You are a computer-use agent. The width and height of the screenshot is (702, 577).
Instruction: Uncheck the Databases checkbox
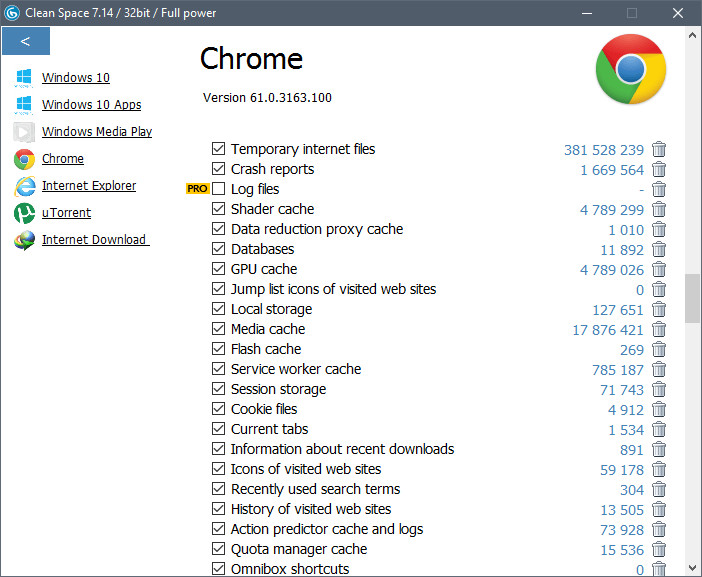[x=218, y=248]
